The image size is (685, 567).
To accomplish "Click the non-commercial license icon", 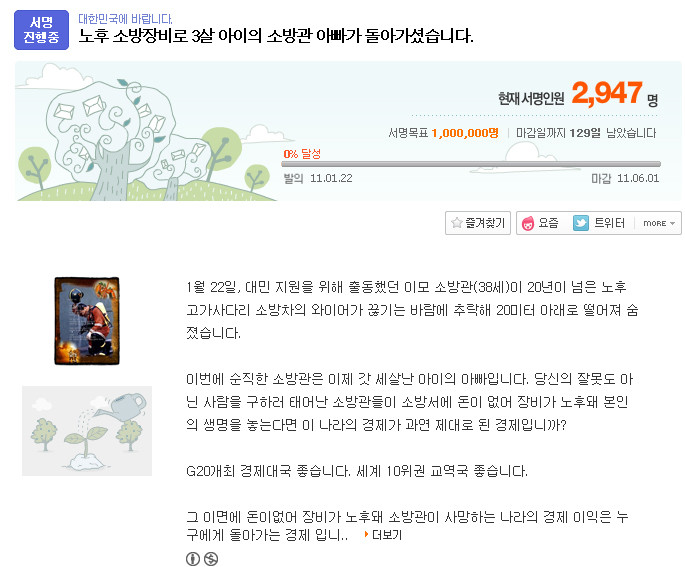I will pyautogui.click(x=211, y=559).
